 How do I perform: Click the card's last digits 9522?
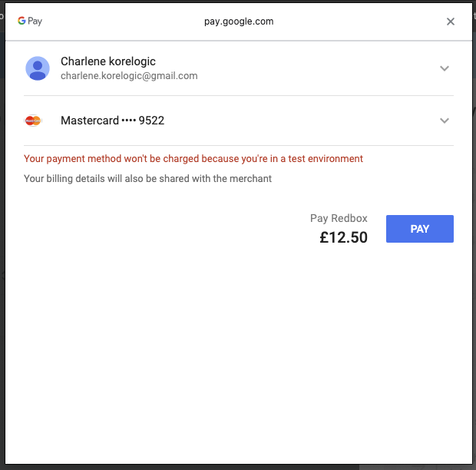point(151,121)
